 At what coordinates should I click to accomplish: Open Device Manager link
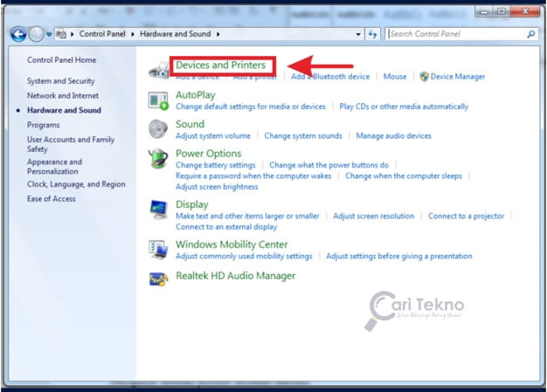(457, 77)
